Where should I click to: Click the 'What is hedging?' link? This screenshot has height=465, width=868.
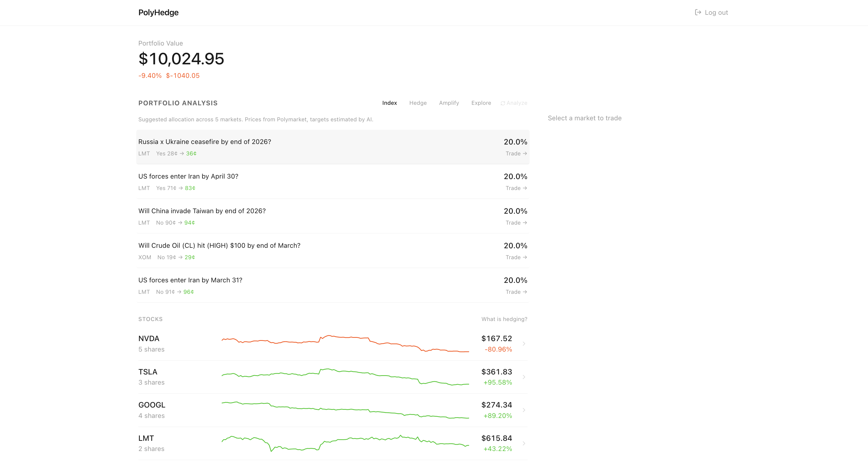pyautogui.click(x=504, y=319)
